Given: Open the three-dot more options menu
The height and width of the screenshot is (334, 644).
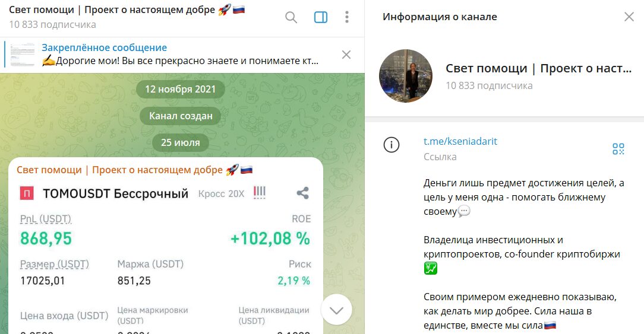Looking at the screenshot, I should 347,17.
